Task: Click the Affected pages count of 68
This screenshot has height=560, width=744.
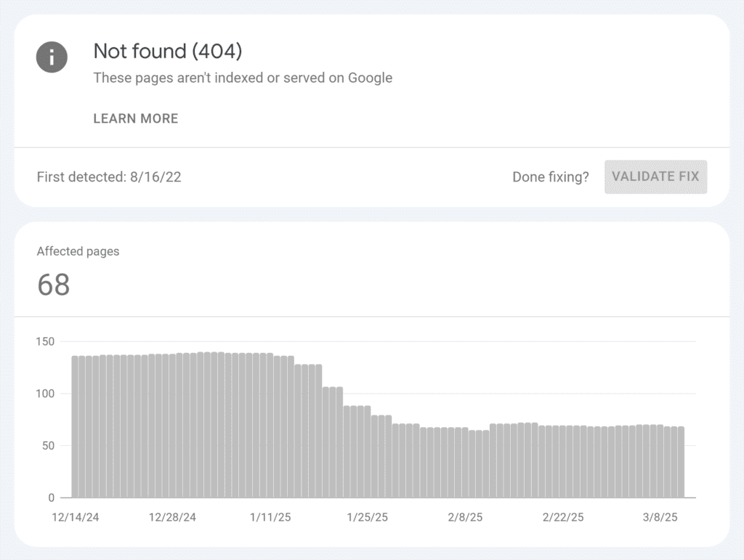Action: click(53, 285)
